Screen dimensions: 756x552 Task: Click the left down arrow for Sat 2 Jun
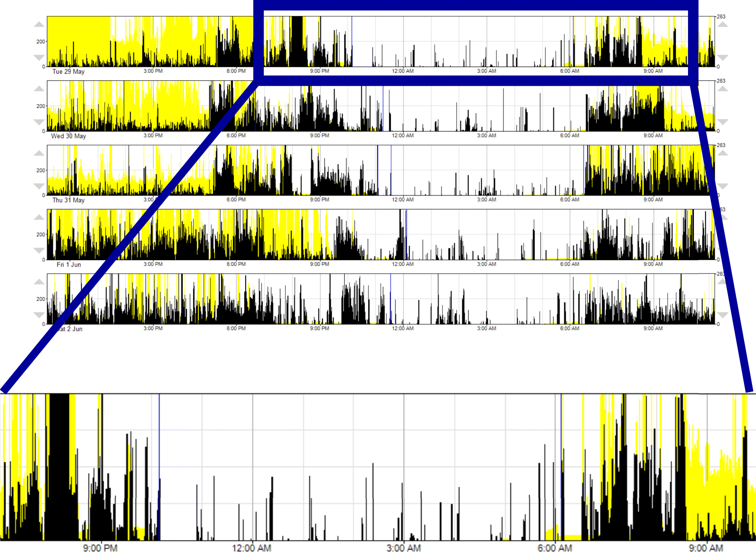tap(39, 315)
